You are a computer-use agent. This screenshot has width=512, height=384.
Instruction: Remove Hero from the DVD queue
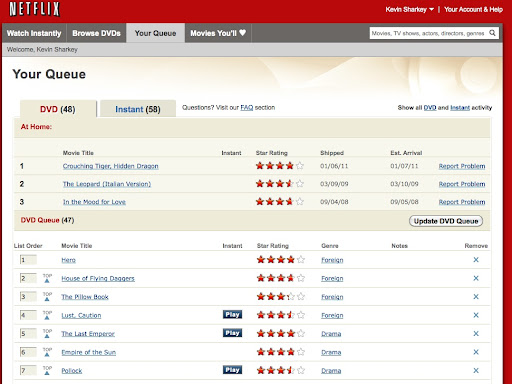point(476,260)
